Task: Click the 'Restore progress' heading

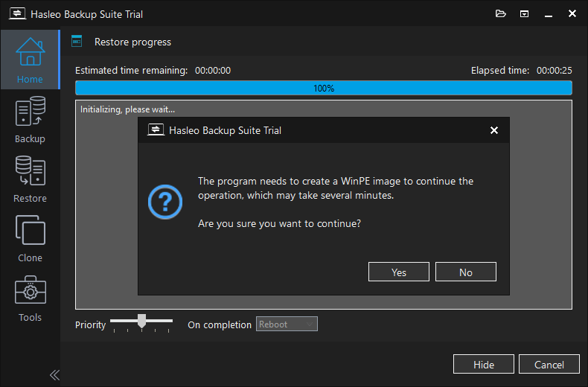Action: [x=132, y=42]
